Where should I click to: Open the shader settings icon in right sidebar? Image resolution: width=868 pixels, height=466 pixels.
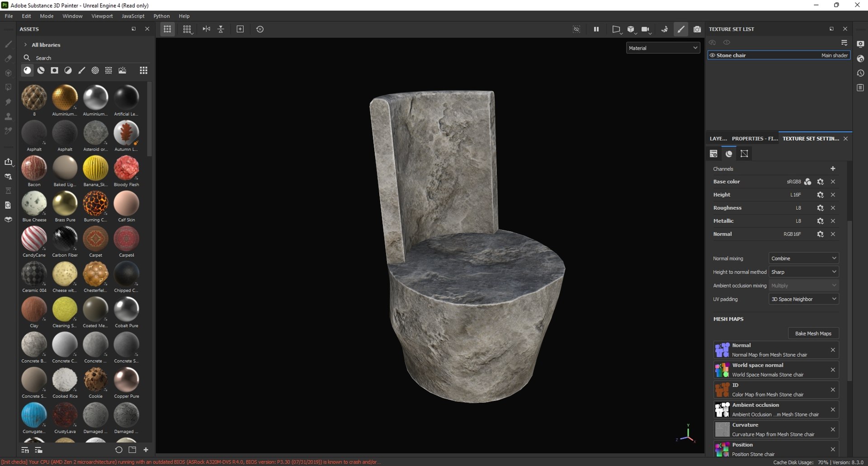pos(860,58)
